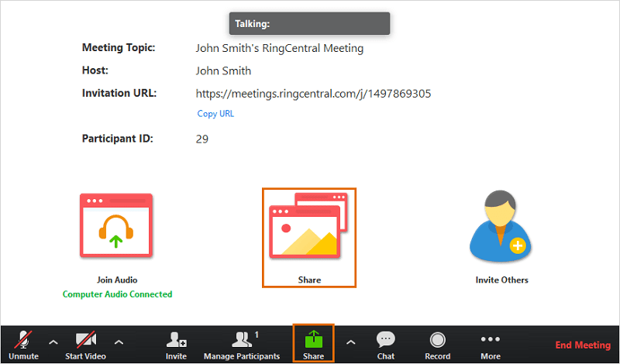Click the host name "John Smith"
This screenshot has width=620, height=364.
tap(223, 70)
